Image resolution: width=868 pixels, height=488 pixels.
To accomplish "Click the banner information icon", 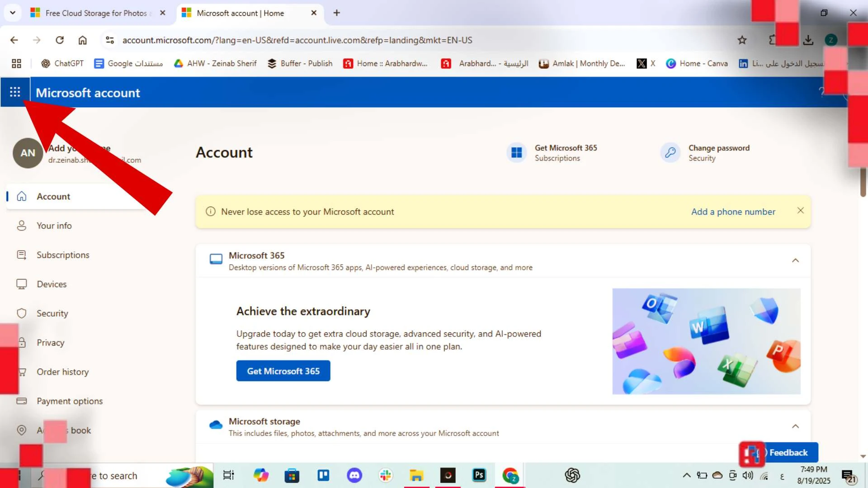I will [211, 212].
